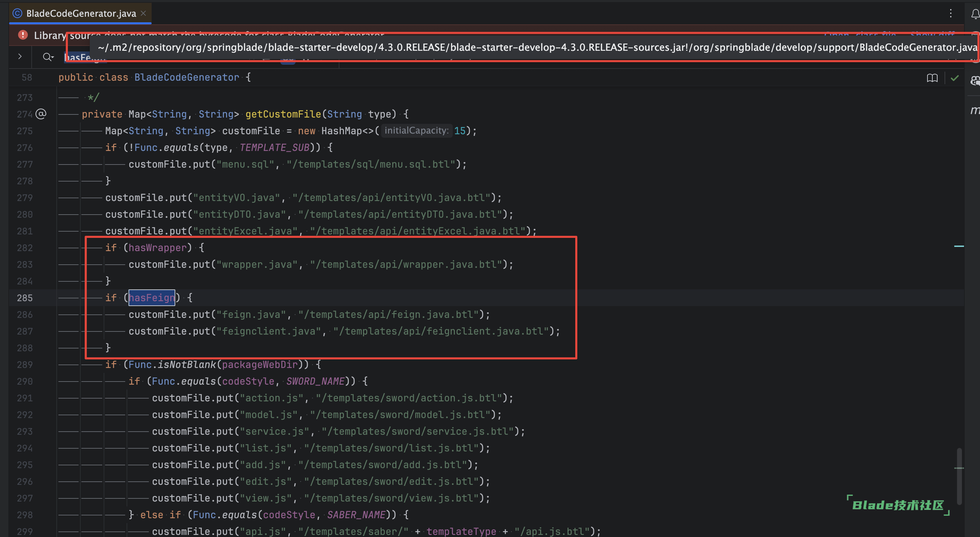
Task: Click the hasWrapper variable on line 282
Action: pyautogui.click(x=158, y=248)
